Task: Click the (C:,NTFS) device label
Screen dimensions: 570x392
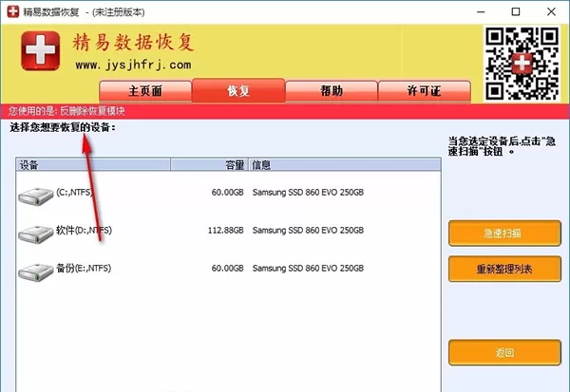Action: (74, 192)
